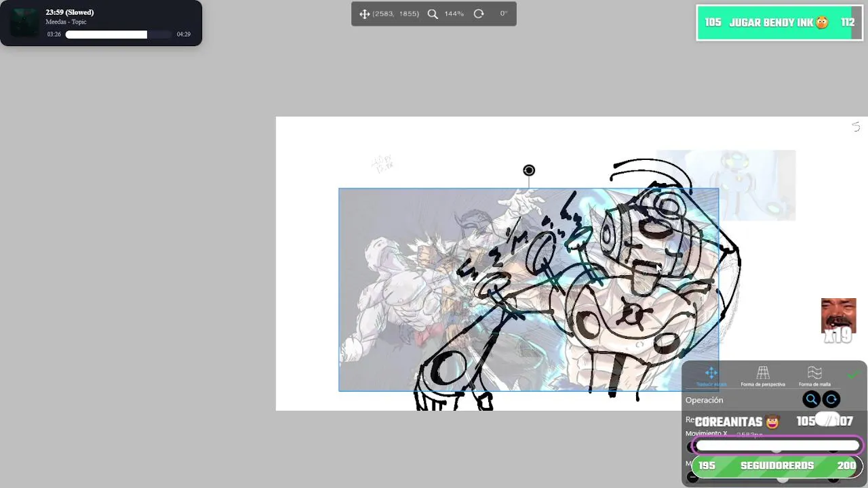
Task: Click the transform rotation handle above selection
Action: point(529,171)
